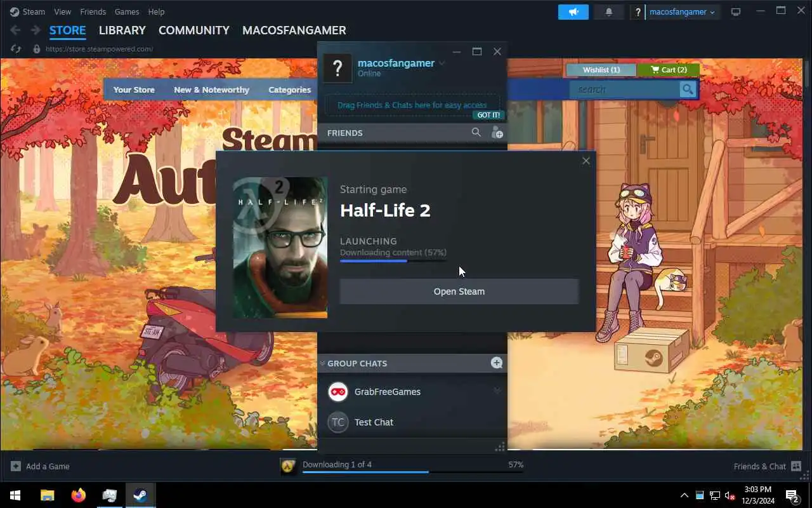Screen dimensions: 812x508
Task: Click the announcements megaphone icon
Action: coord(573,12)
